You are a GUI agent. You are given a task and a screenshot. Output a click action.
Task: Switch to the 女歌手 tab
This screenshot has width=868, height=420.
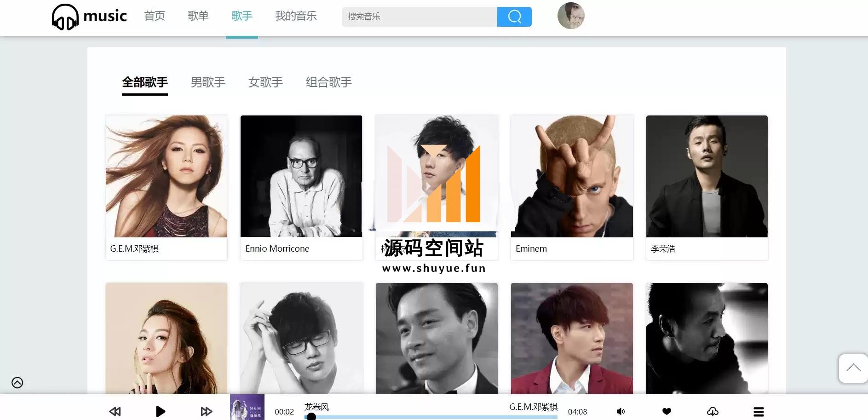(265, 82)
